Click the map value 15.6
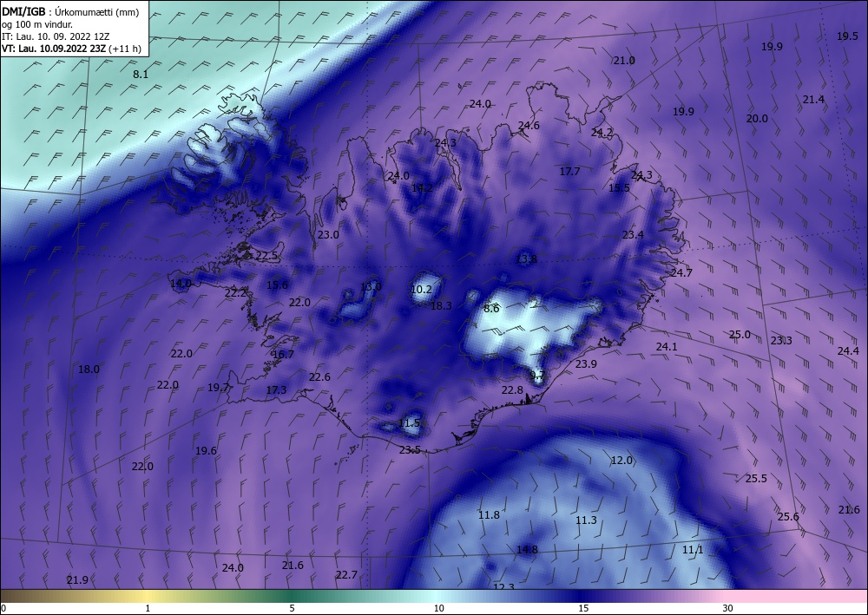Screen dimensions: 868x615 click(278, 285)
